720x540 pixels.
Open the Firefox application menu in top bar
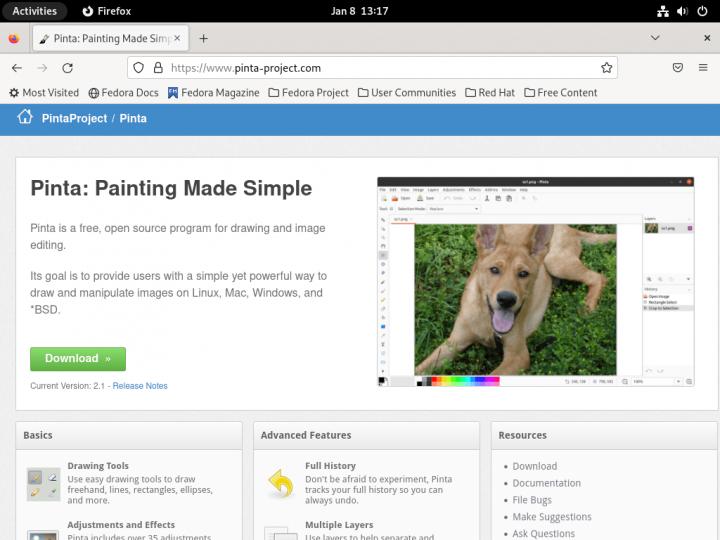(107, 11)
